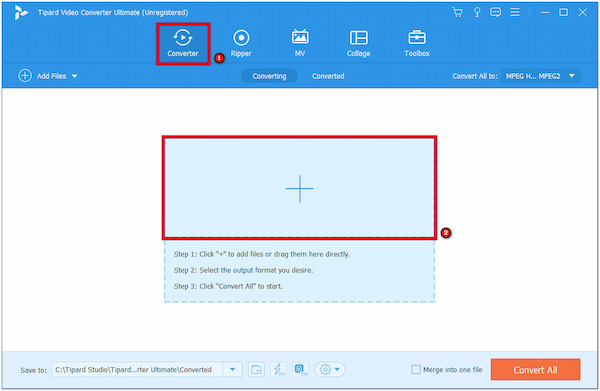
Task: Click the key register icon
Action: click(x=477, y=12)
